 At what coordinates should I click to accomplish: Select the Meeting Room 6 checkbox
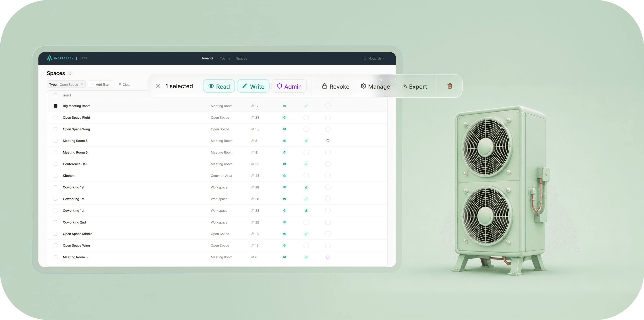tap(56, 153)
